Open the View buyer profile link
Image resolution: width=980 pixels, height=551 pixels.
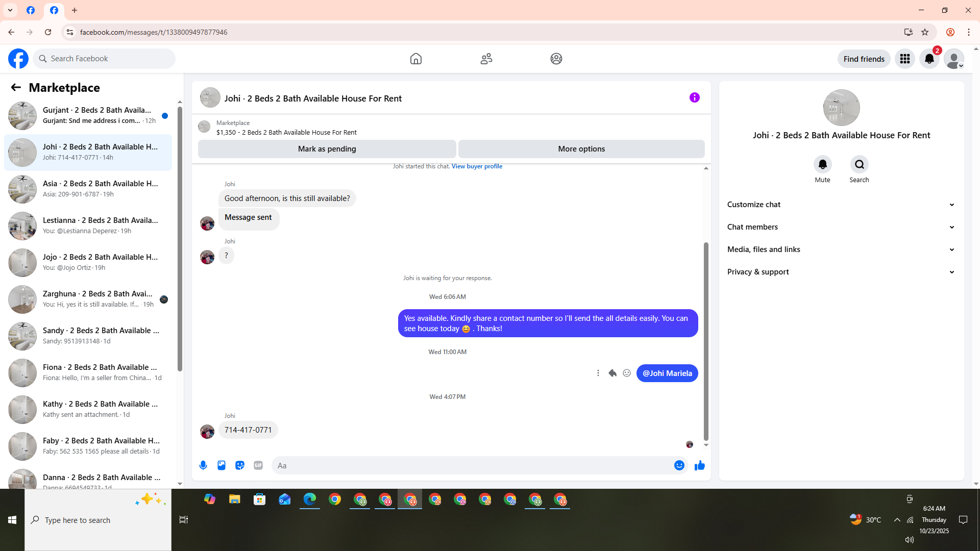477,166
